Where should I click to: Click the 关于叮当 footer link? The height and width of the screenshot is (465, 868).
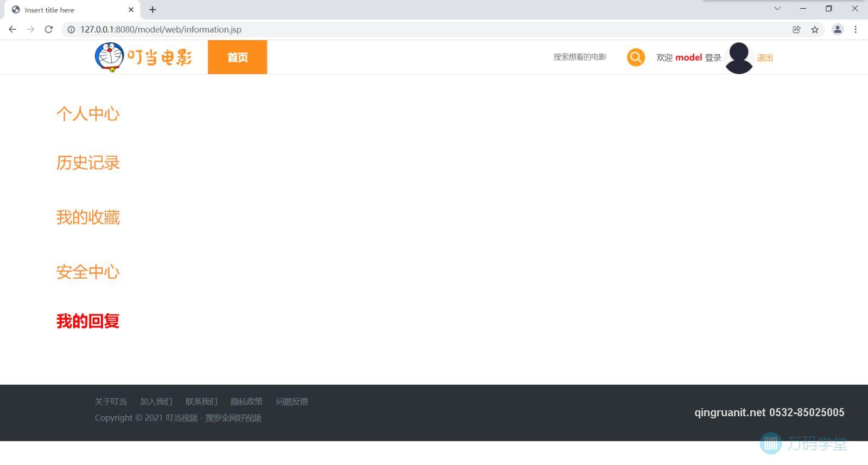click(111, 402)
